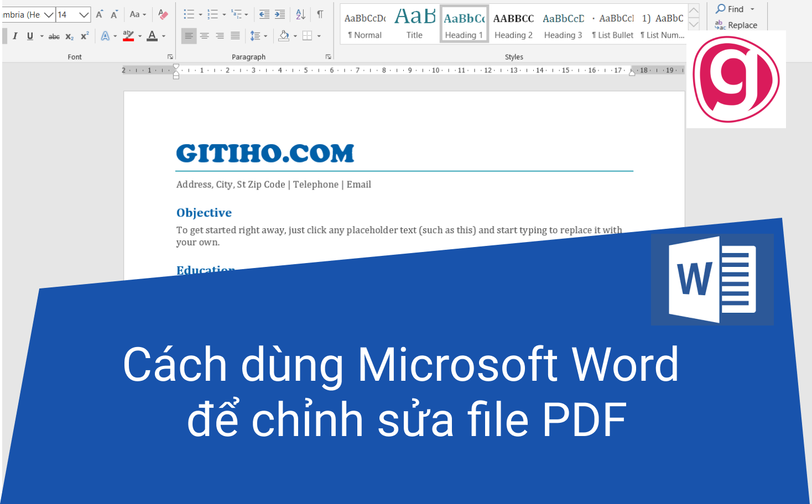
Task: Open highlight color dropdown arrow
Action: pyautogui.click(x=140, y=36)
